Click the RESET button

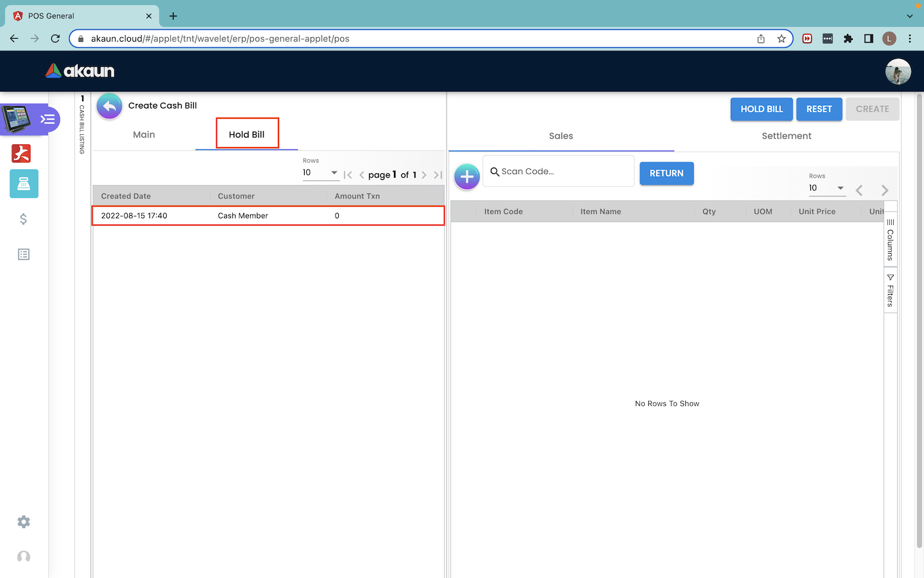[819, 109]
